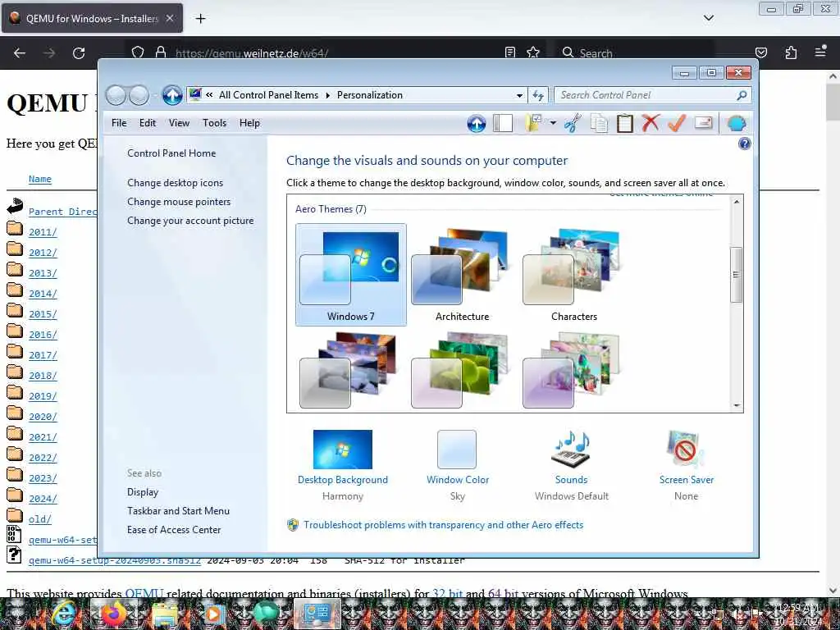This screenshot has height=630, width=840.
Task: Open the 2024/ folder link in Firefox
Action: click(43, 499)
